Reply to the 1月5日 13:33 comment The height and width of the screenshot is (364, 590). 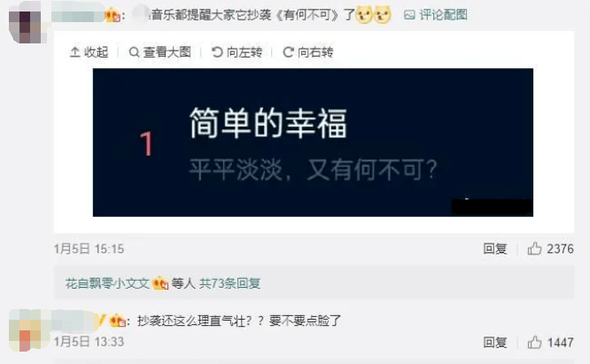[x=495, y=342]
